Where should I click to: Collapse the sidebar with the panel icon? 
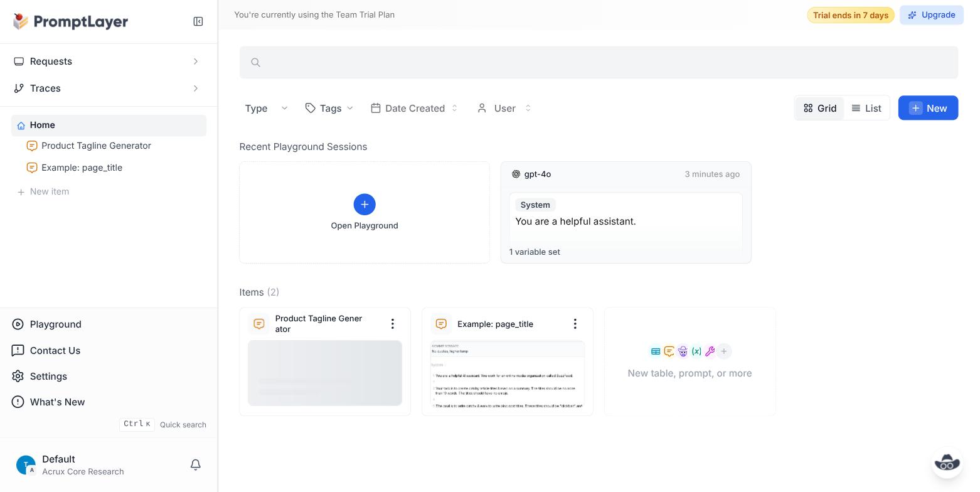tap(198, 21)
